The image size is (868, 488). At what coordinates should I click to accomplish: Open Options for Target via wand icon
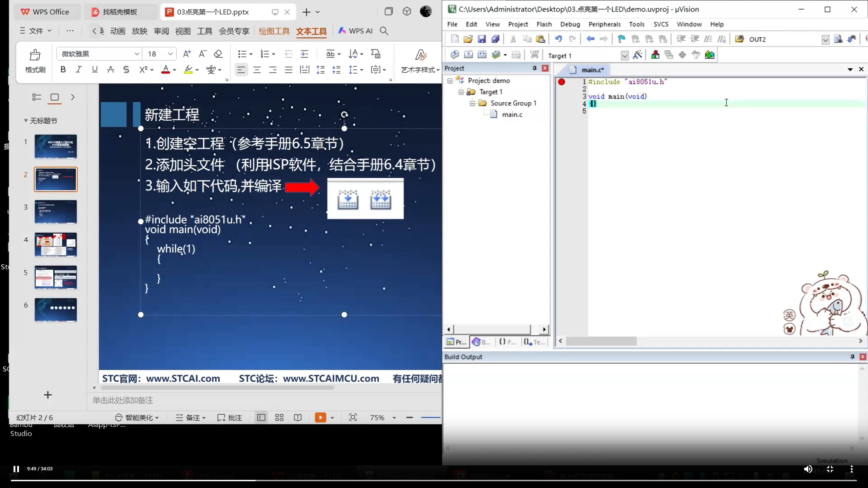[638, 54]
